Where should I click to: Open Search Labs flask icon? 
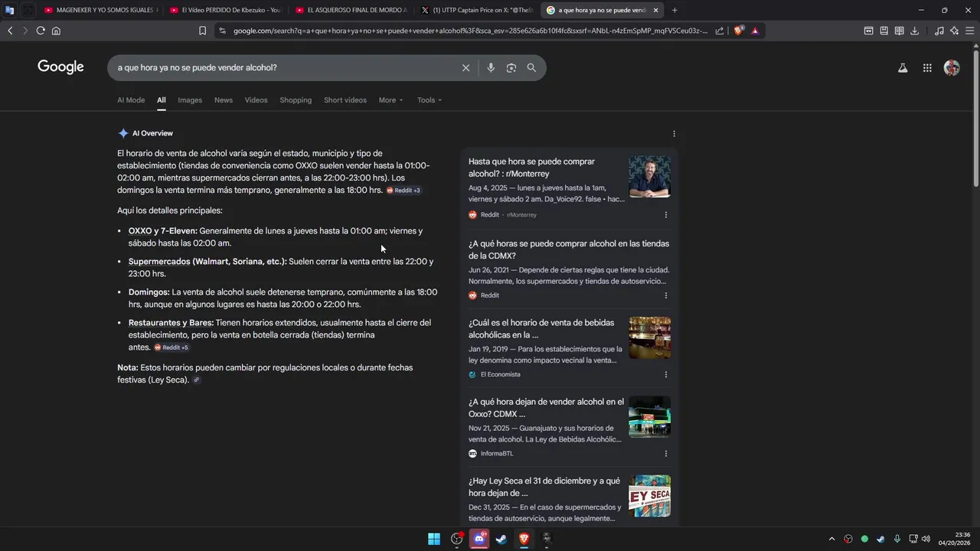[x=903, y=67]
